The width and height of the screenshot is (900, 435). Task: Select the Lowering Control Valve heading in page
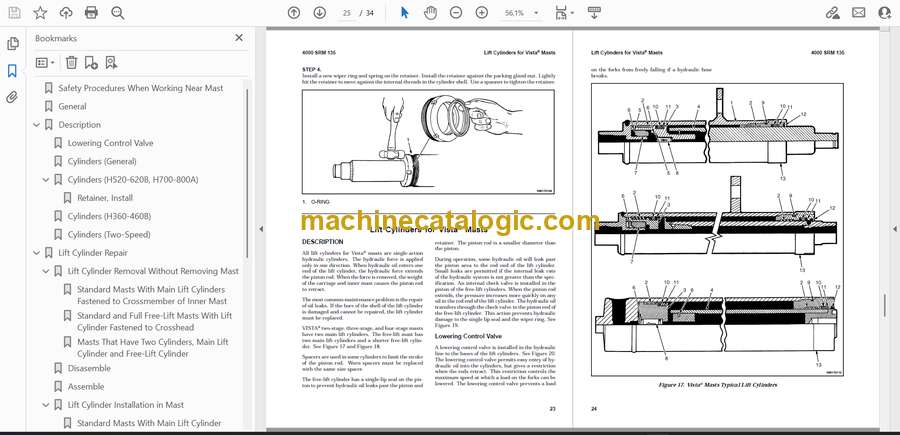(x=468, y=336)
